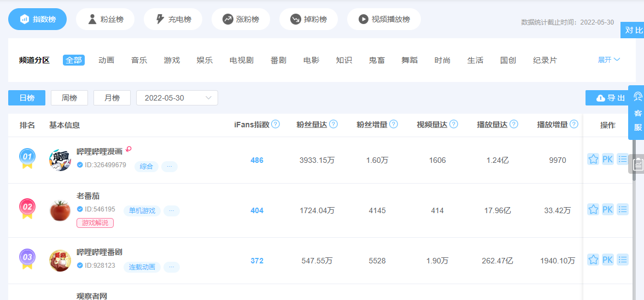Open the 老番茄 tomato avatar
Viewport: 644px width, 300px height.
[60, 210]
